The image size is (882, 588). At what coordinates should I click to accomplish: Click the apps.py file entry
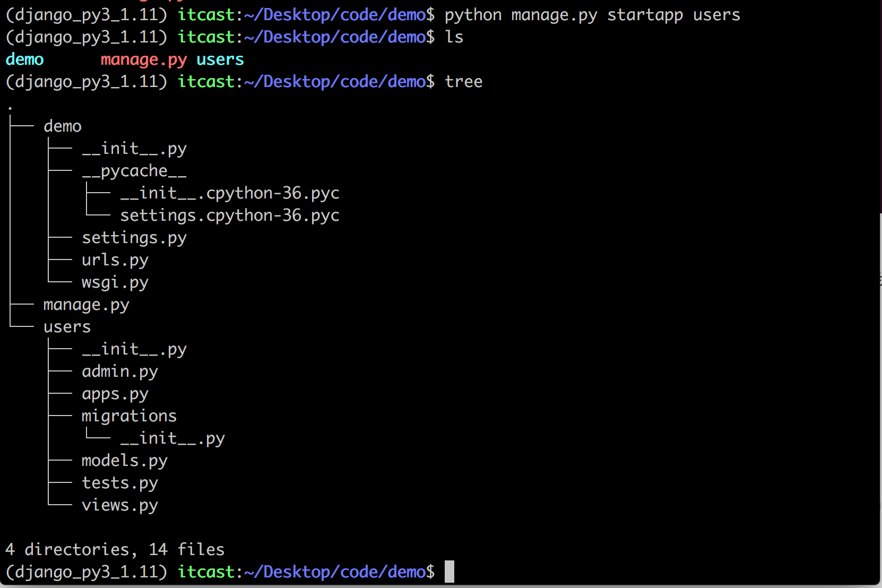[115, 394]
